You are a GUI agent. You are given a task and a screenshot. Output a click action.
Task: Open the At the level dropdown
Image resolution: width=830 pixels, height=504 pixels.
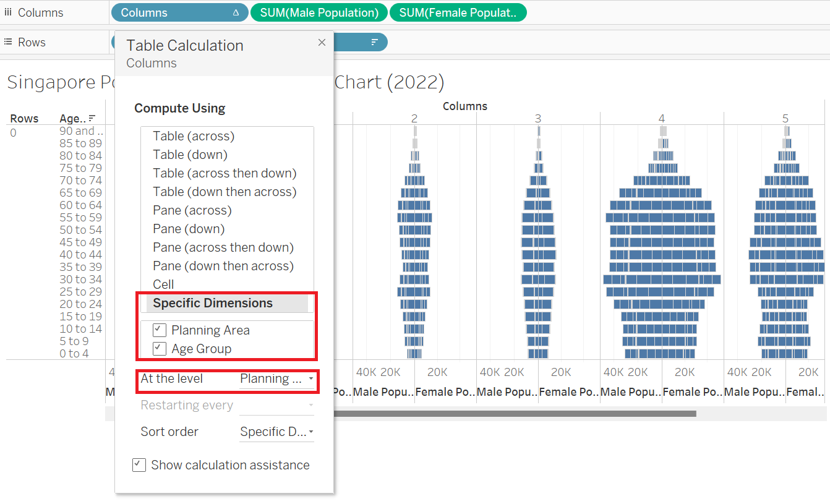276,378
